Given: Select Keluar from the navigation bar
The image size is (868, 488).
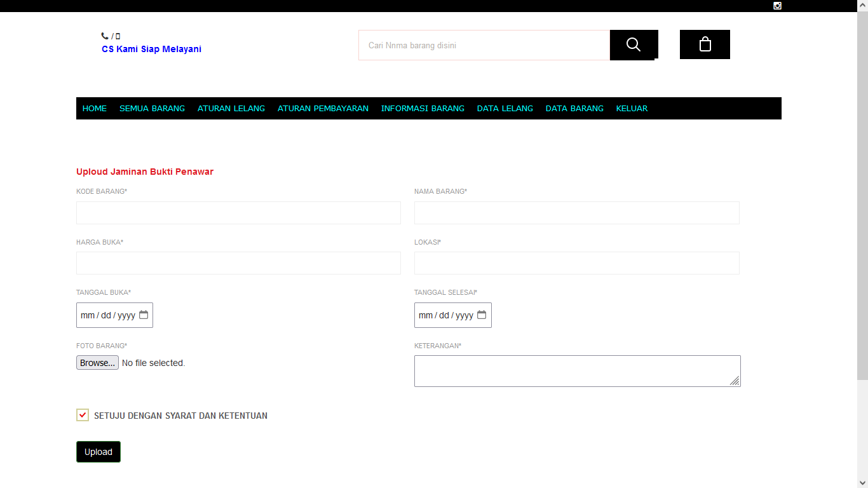Looking at the screenshot, I should tap(632, 109).
